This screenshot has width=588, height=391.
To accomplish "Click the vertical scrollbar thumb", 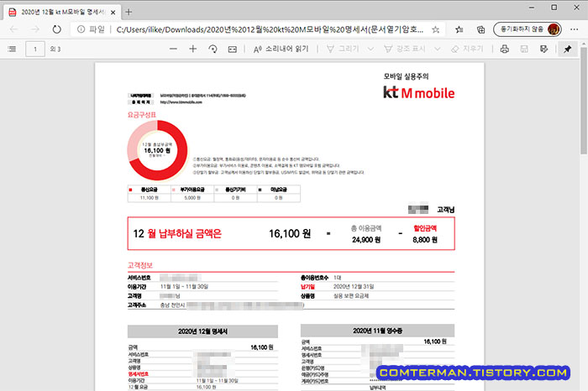I will tap(584, 102).
